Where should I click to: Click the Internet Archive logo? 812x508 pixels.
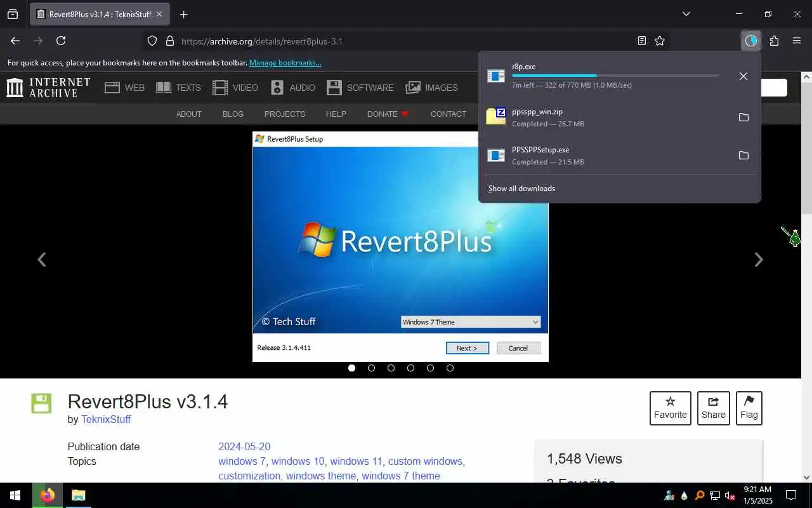pos(48,88)
